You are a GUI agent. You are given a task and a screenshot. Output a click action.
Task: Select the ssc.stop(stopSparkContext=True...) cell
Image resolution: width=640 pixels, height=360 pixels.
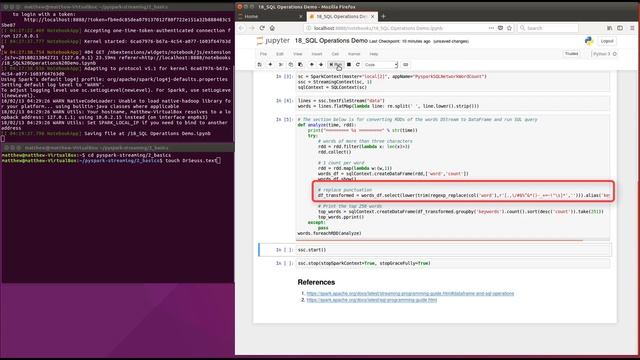click(x=453, y=263)
